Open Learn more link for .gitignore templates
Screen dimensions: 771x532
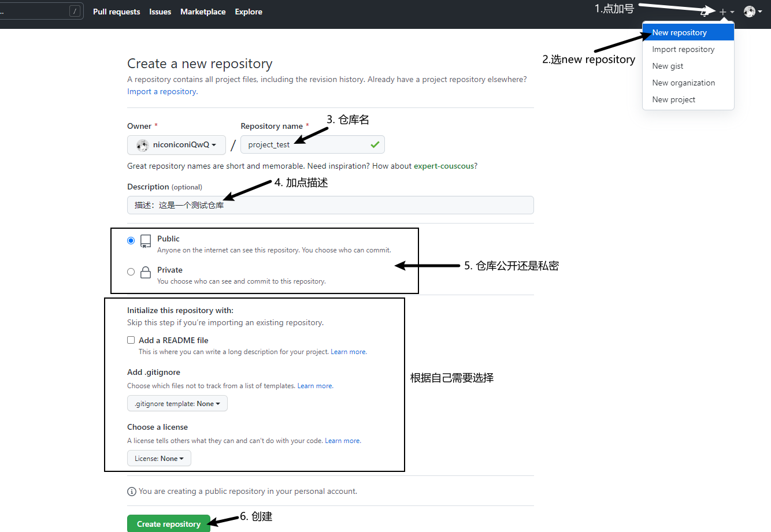tap(315, 386)
